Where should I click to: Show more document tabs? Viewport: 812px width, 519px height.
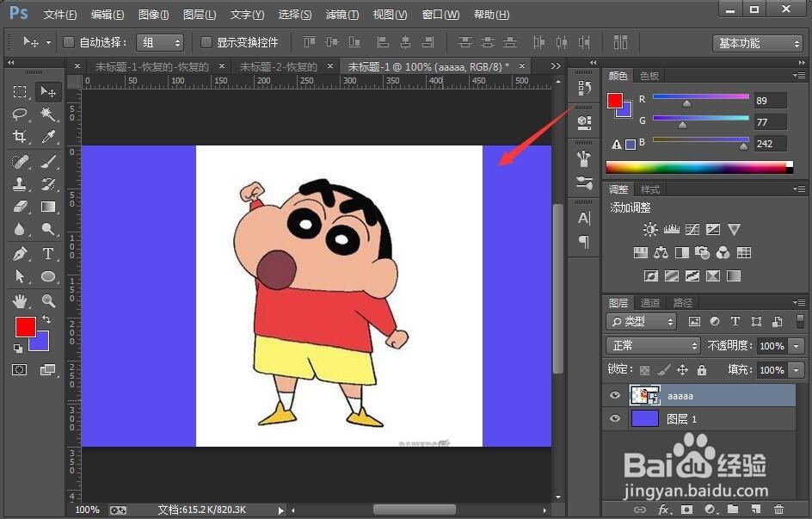click(x=556, y=66)
